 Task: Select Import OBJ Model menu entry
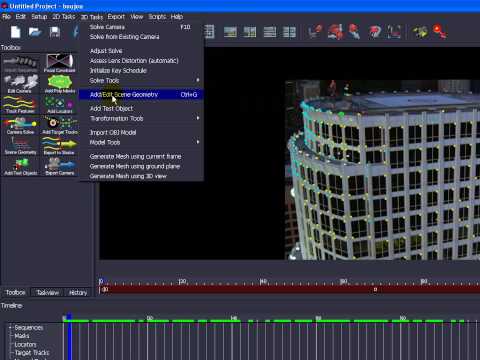[141, 132]
